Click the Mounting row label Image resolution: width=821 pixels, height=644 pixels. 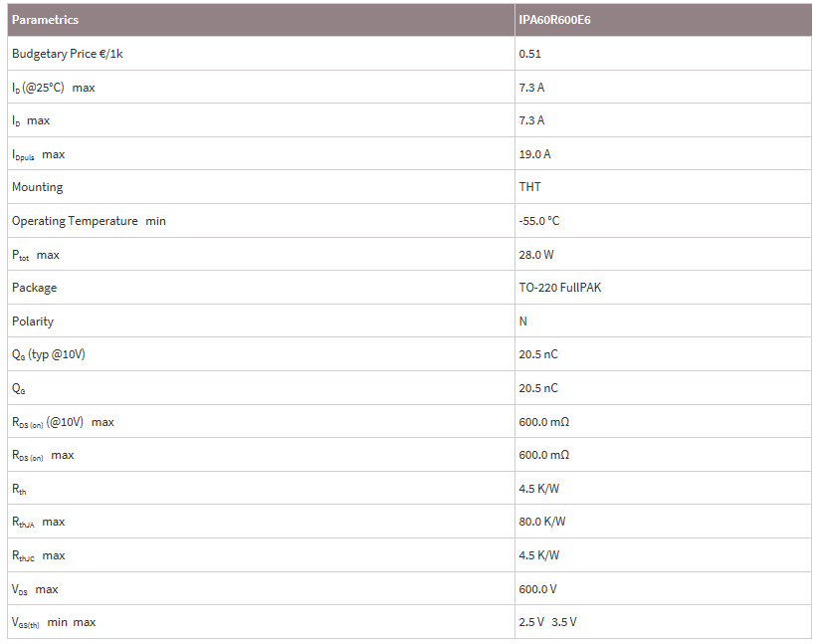pos(37,187)
